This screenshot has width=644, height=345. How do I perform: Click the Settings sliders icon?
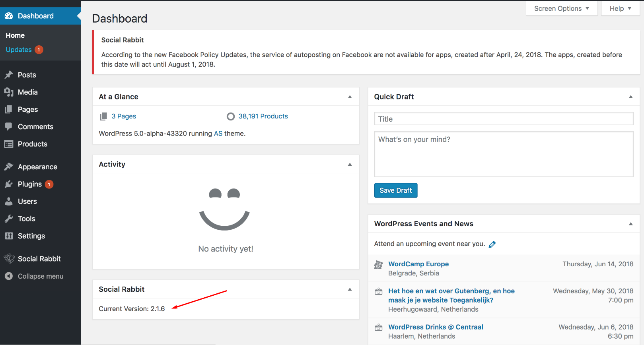9,236
